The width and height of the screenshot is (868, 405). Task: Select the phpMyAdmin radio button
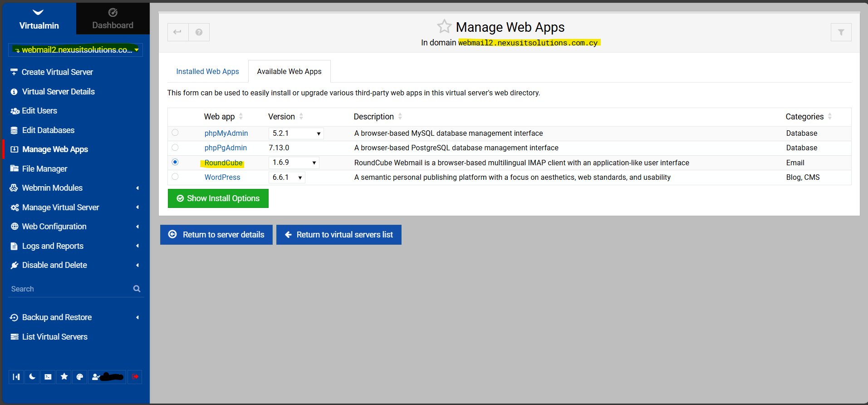pos(175,133)
